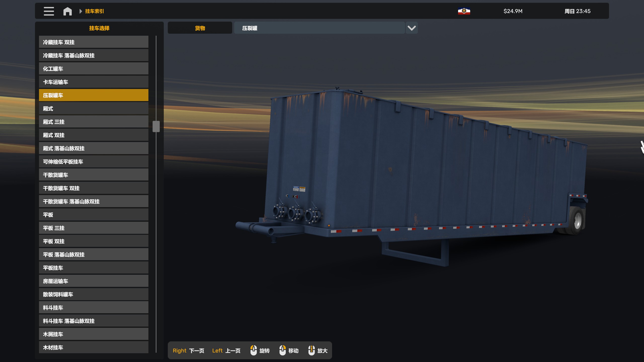The height and width of the screenshot is (362, 644).
Task: Click the zoom (放大) mouse icon
Action: [x=311, y=350]
